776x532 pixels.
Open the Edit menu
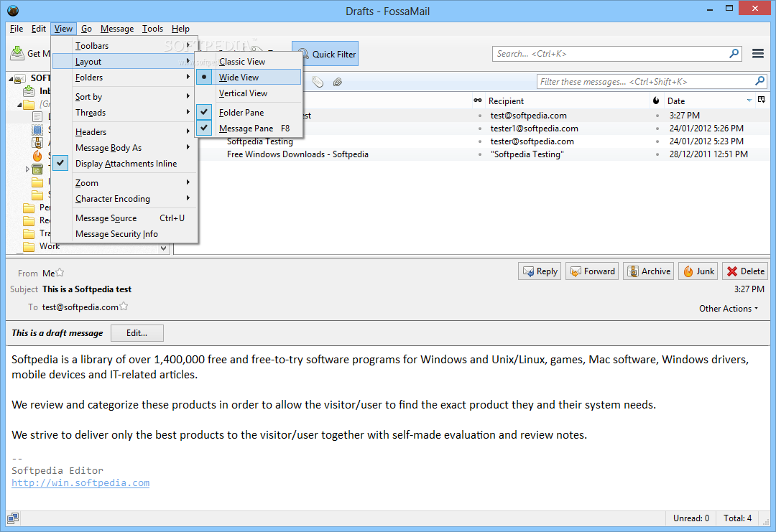tap(39, 29)
